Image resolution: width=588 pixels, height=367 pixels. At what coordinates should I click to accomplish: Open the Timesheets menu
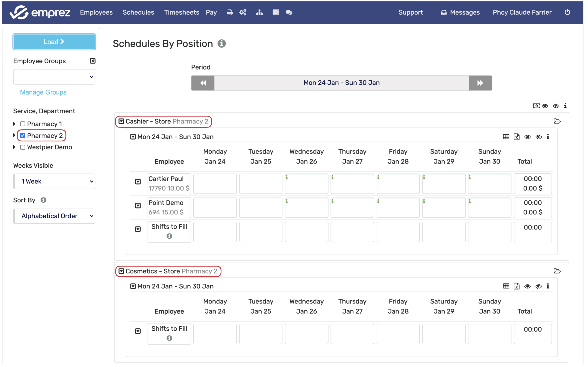pos(181,12)
